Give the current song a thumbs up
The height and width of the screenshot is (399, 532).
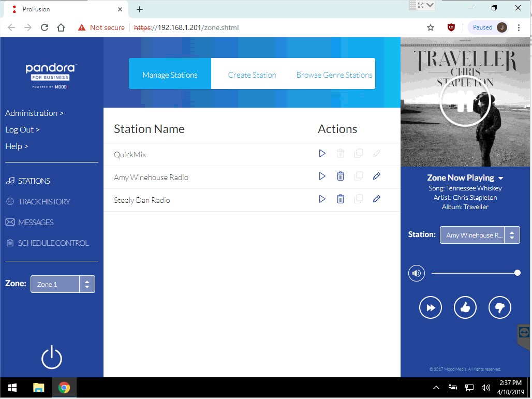pos(465,308)
